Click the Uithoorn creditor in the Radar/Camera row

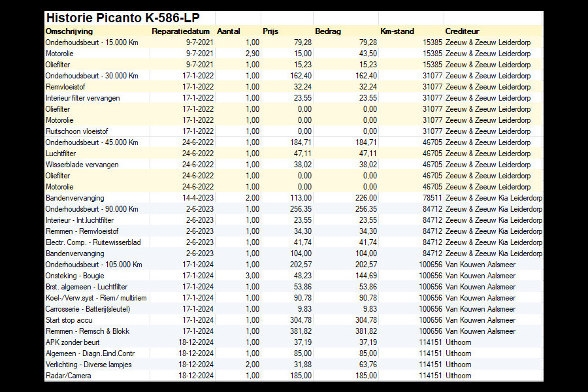point(458,376)
